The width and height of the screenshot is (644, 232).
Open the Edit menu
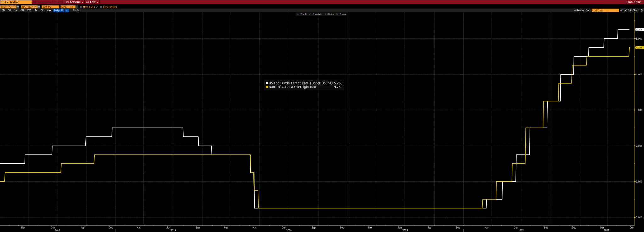[92, 2]
